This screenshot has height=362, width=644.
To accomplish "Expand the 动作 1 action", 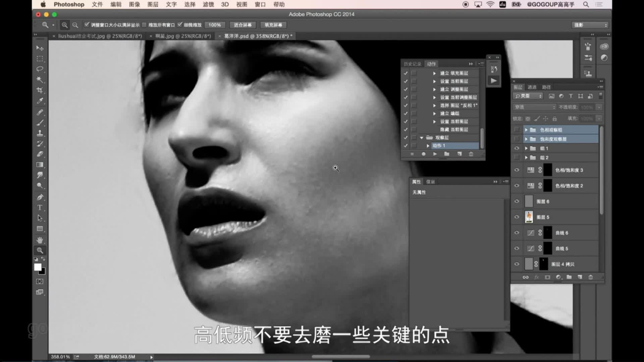I will pos(428,146).
